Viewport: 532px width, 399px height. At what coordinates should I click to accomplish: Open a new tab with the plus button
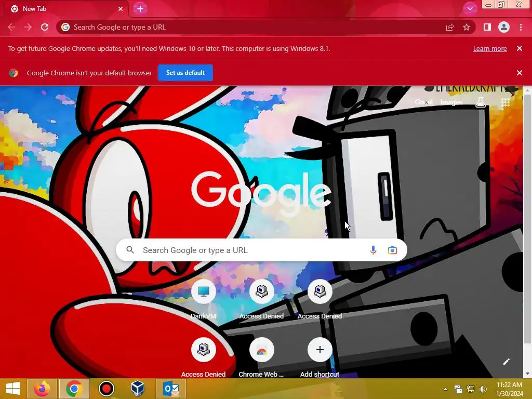pos(140,9)
